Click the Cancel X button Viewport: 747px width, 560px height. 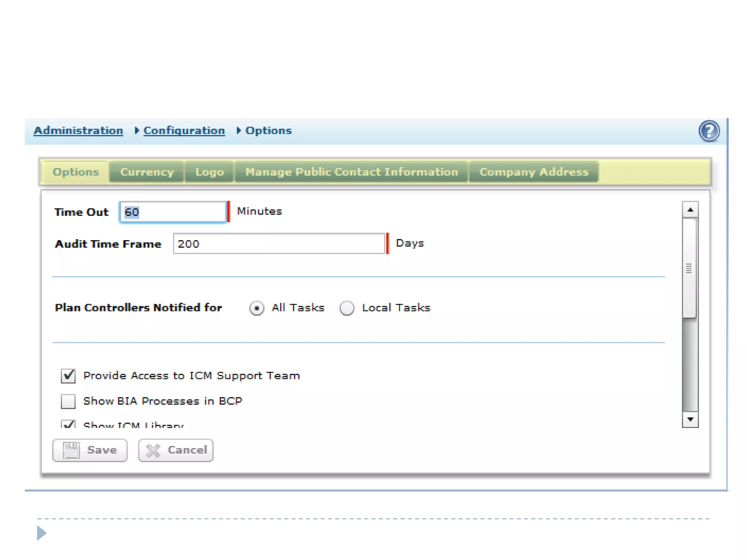point(176,450)
